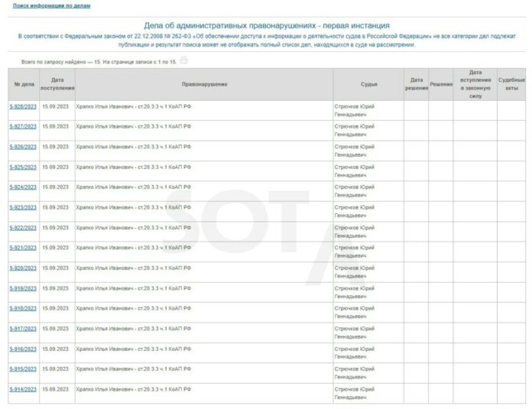
Task: Open case number 5-927/2023
Action: pos(23,126)
